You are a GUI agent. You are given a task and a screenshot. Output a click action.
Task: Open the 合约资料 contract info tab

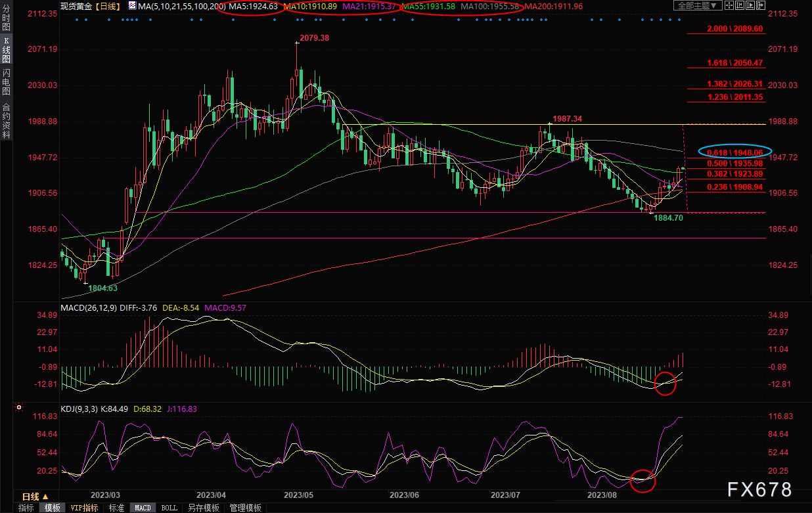[6, 121]
